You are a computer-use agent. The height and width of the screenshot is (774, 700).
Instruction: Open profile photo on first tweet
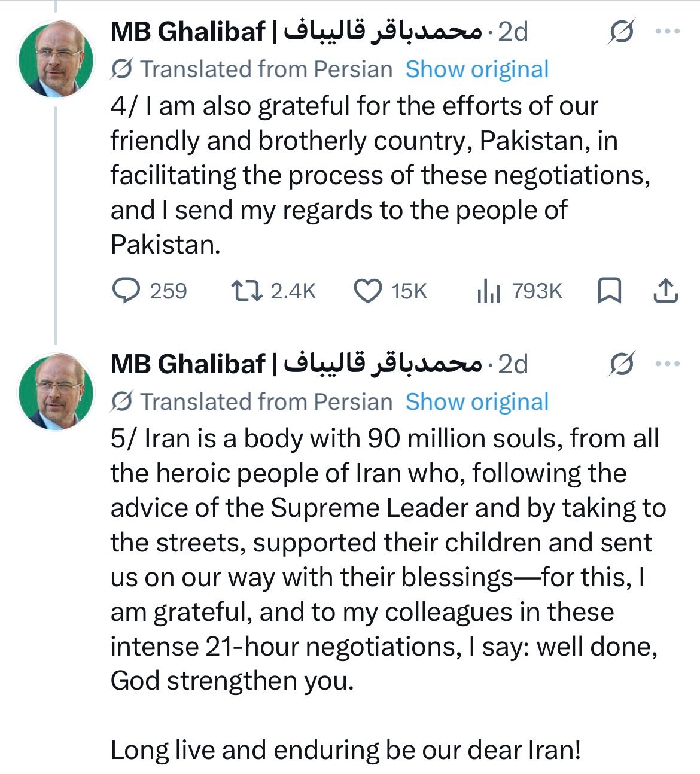pos(56,59)
